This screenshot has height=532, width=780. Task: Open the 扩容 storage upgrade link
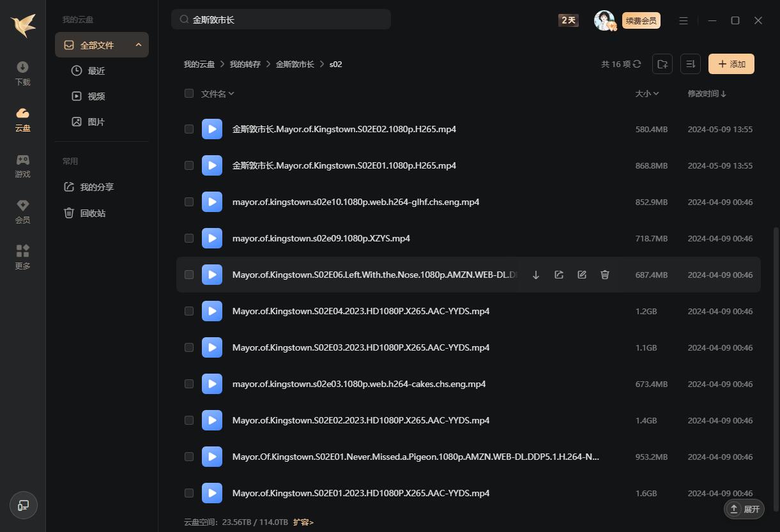(x=303, y=522)
